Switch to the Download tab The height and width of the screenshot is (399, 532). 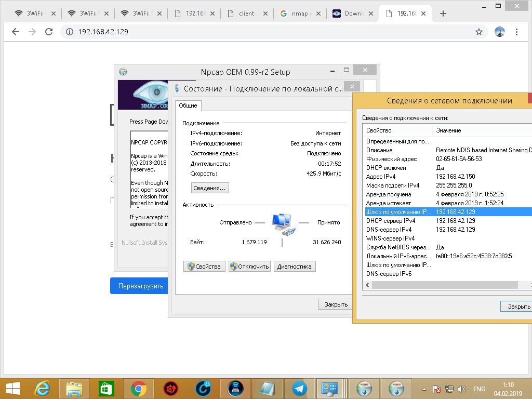point(352,14)
